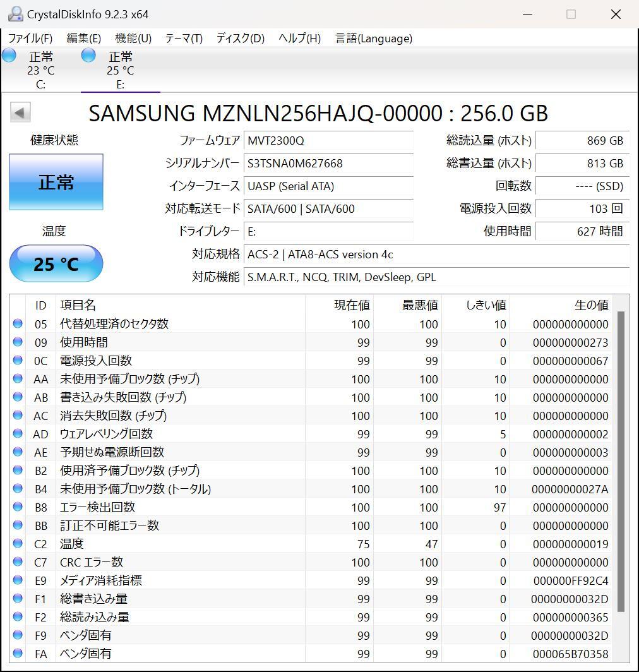Viewport: 639px width, 672px height.
Task: Click the status dot for row AC
Action: 18,415
